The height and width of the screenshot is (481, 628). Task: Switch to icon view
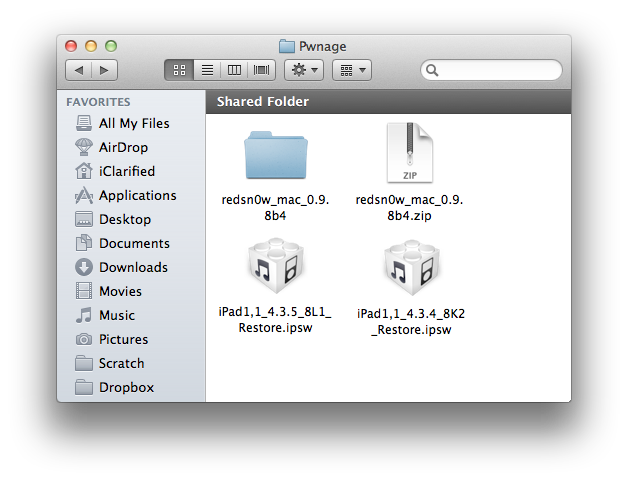click(180, 70)
